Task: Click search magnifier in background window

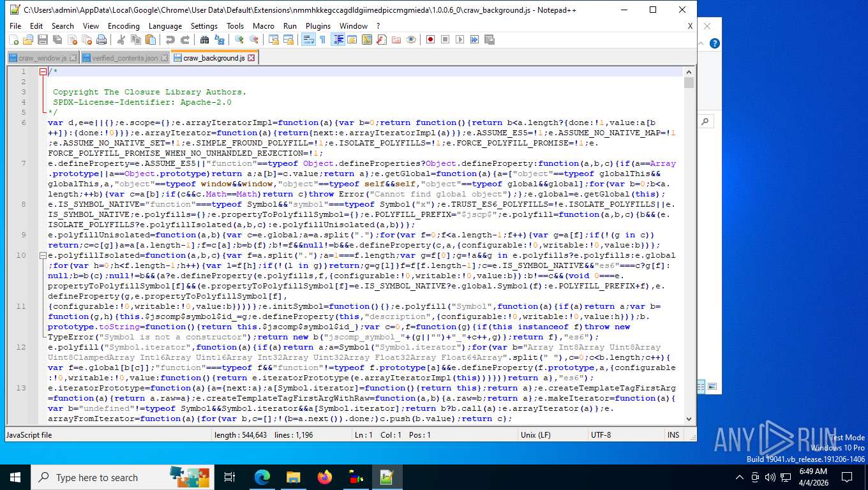Action: tap(705, 121)
